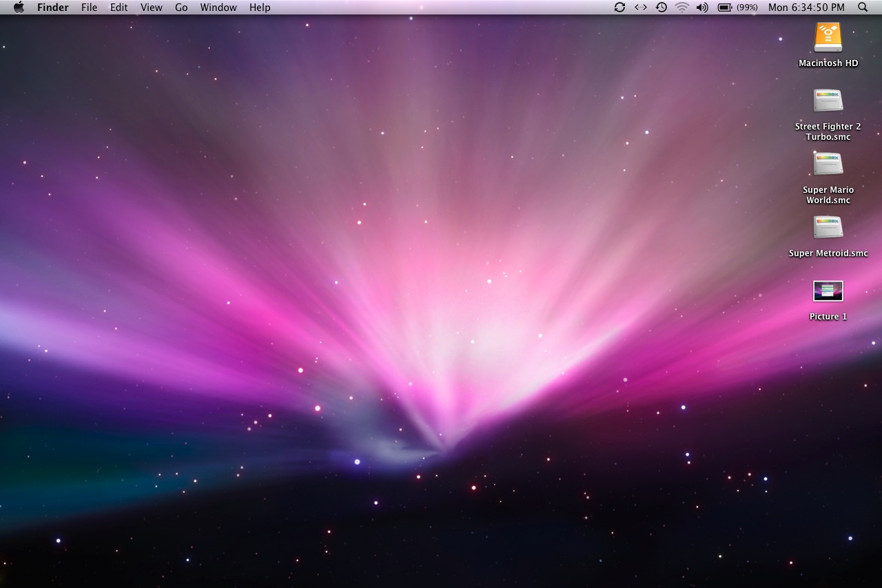Open Spotlight search magnifier

pyautogui.click(x=863, y=7)
